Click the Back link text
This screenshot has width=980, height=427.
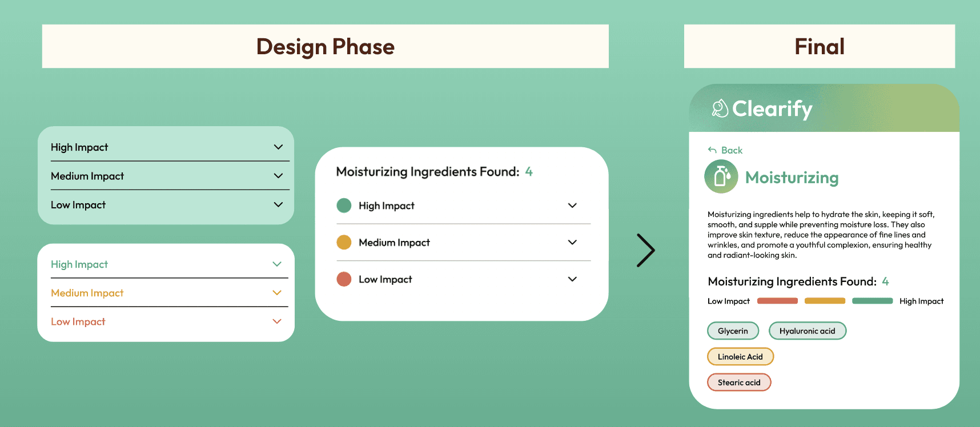[732, 150]
